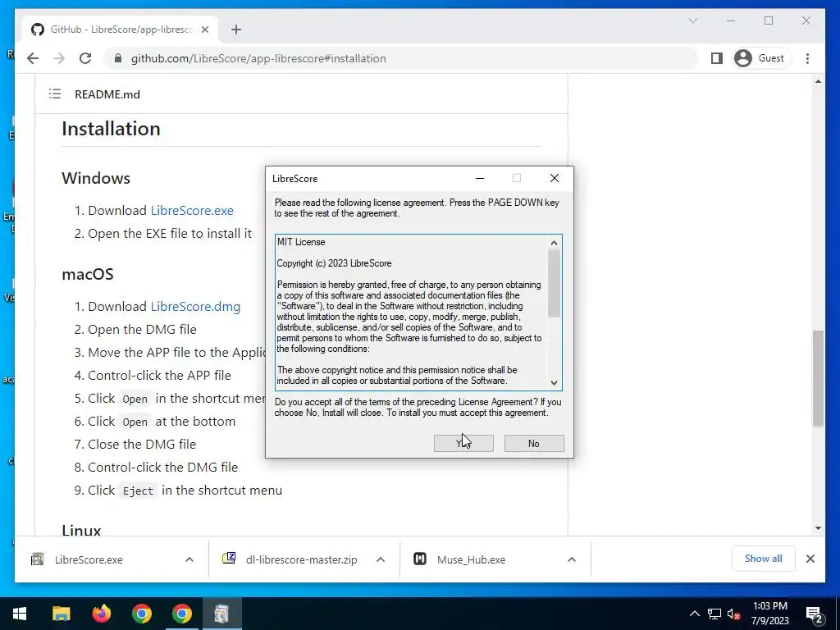Open the Muse_Hub.exe download item
The height and width of the screenshot is (630, 840).
(x=472, y=559)
